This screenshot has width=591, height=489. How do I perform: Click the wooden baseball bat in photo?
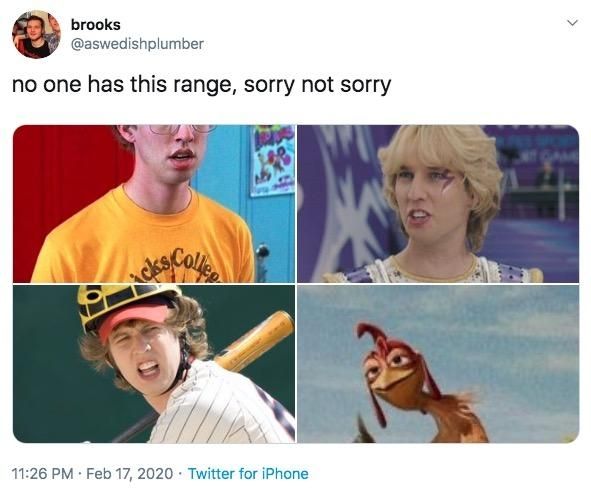256,341
